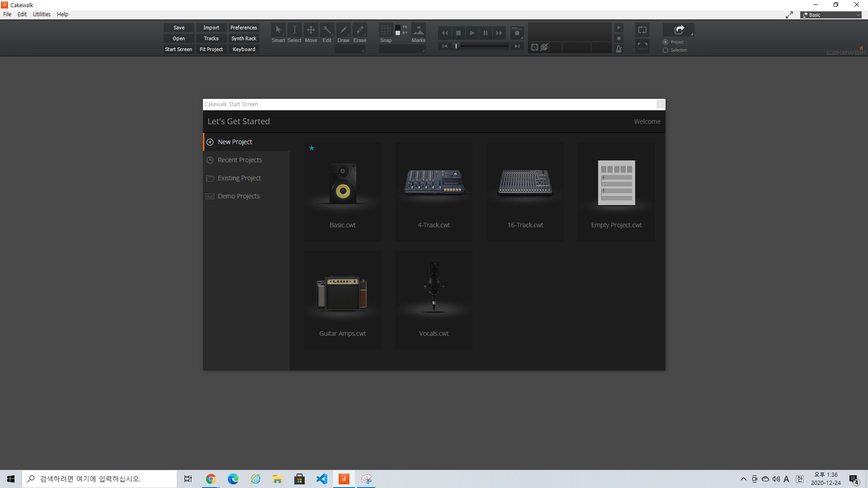Screen dimensions: 868x488
Task: Toggle the loop on/off icon
Action: 642,30
